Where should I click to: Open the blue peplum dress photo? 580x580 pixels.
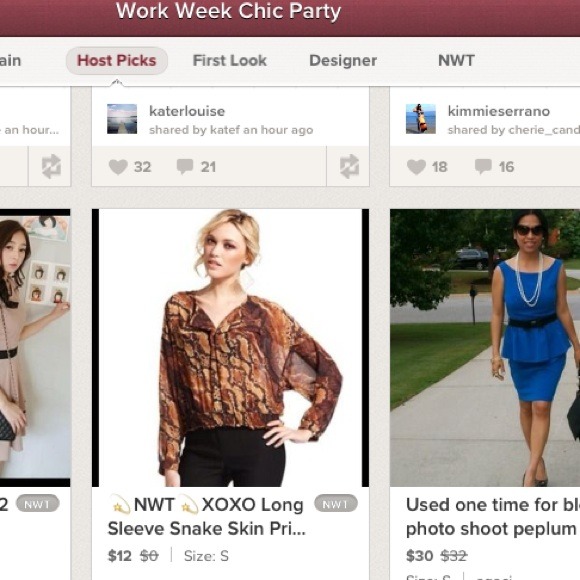tap(485, 348)
